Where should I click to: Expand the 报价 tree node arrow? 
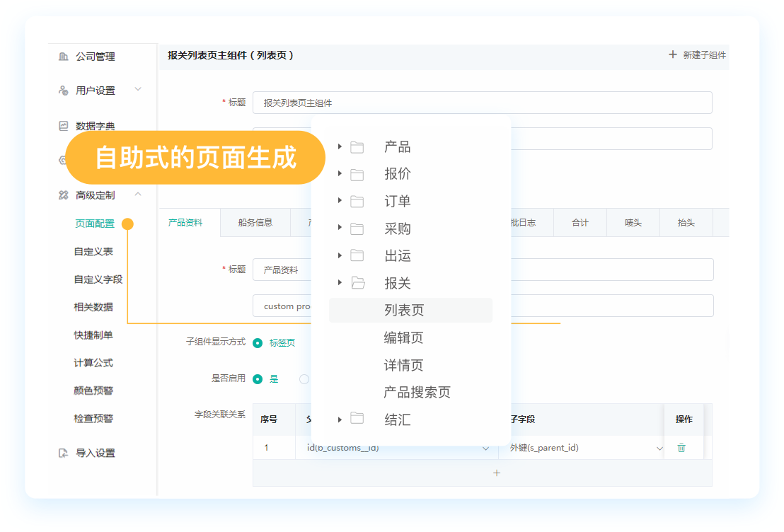click(340, 173)
